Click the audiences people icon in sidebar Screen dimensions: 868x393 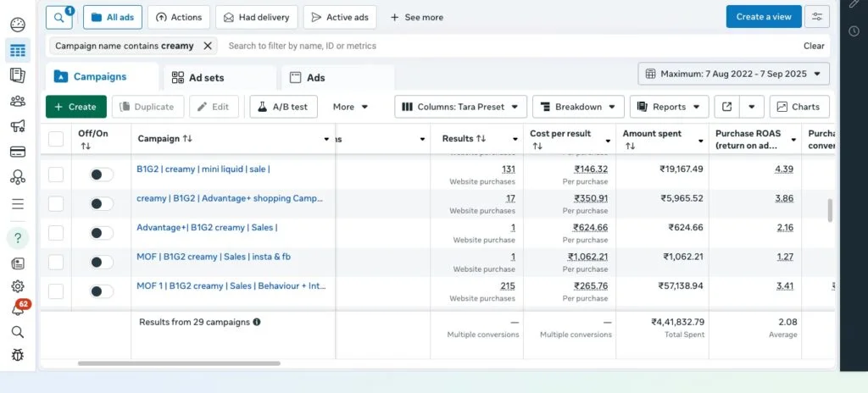pos(17,102)
